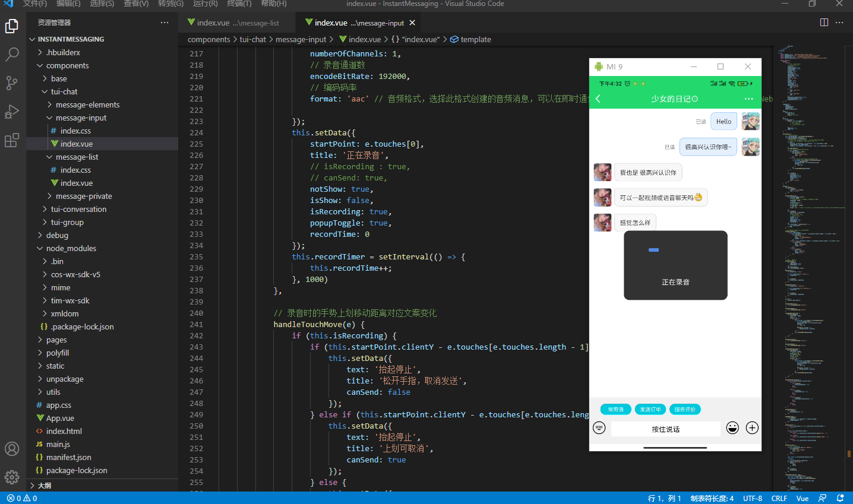Click 行 1, 列 1 cursor position
The image size is (853, 504).
pos(665,498)
